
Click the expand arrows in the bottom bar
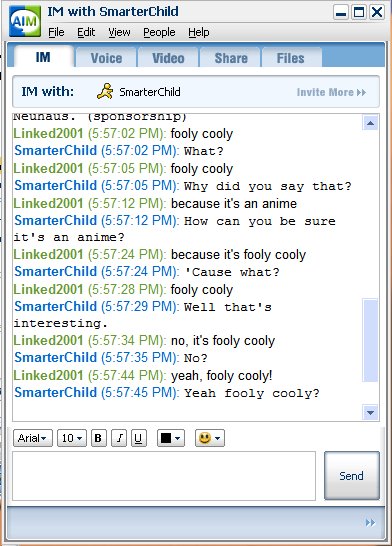(370, 523)
